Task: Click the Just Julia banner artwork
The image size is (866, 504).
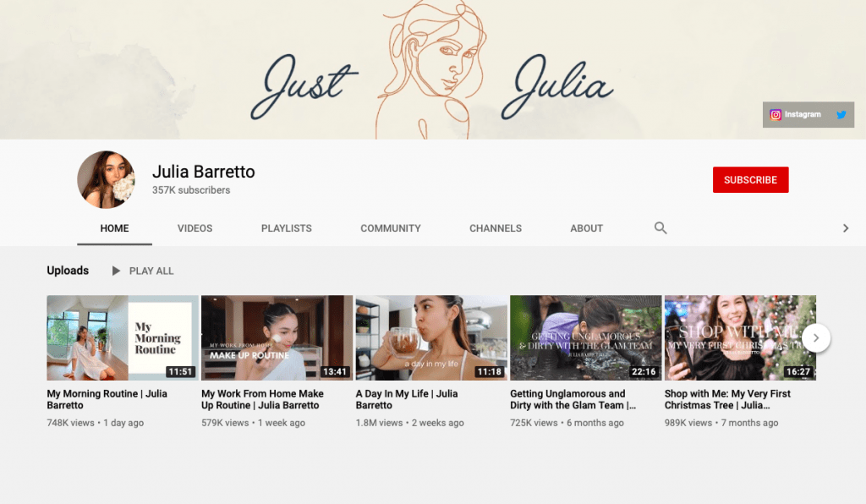Action: tap(432, 69)
